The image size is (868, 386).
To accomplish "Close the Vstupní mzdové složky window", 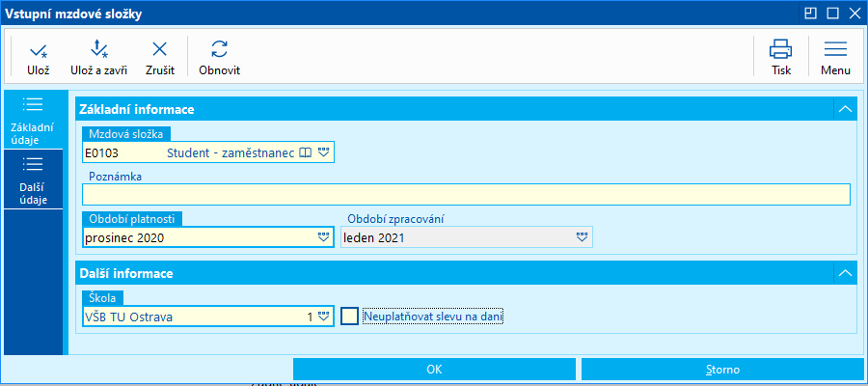I will [x=854, y=14].
